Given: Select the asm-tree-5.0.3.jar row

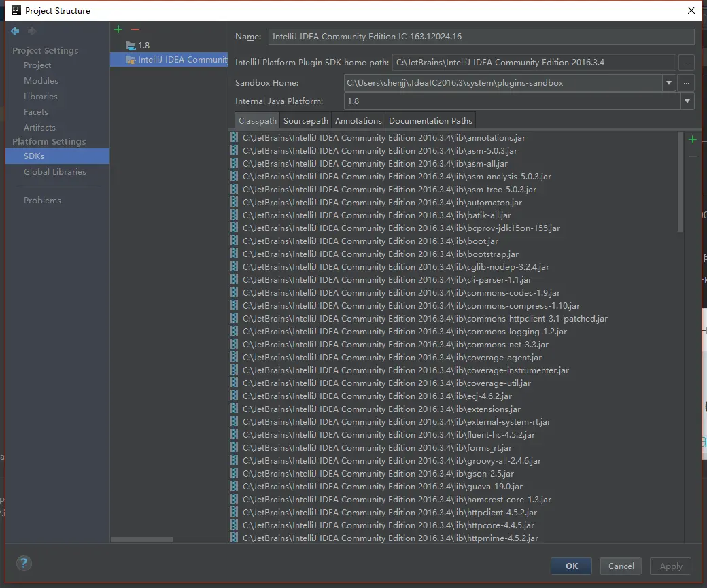Looking at the screenshot, I should [x=453, y=190].
